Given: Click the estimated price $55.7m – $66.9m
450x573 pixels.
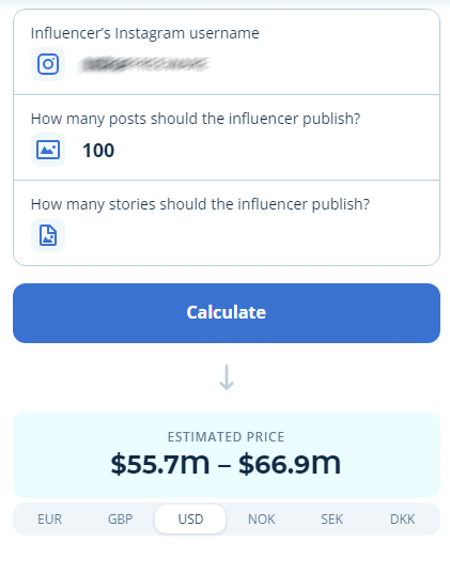Looking at the screenshot, I should 226,464.
